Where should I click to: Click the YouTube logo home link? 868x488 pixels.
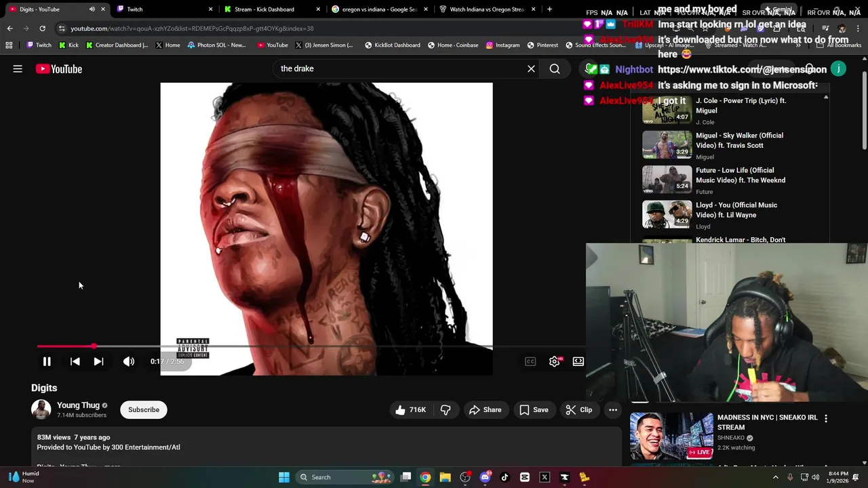pyautogui.click(x=59, y=68)
